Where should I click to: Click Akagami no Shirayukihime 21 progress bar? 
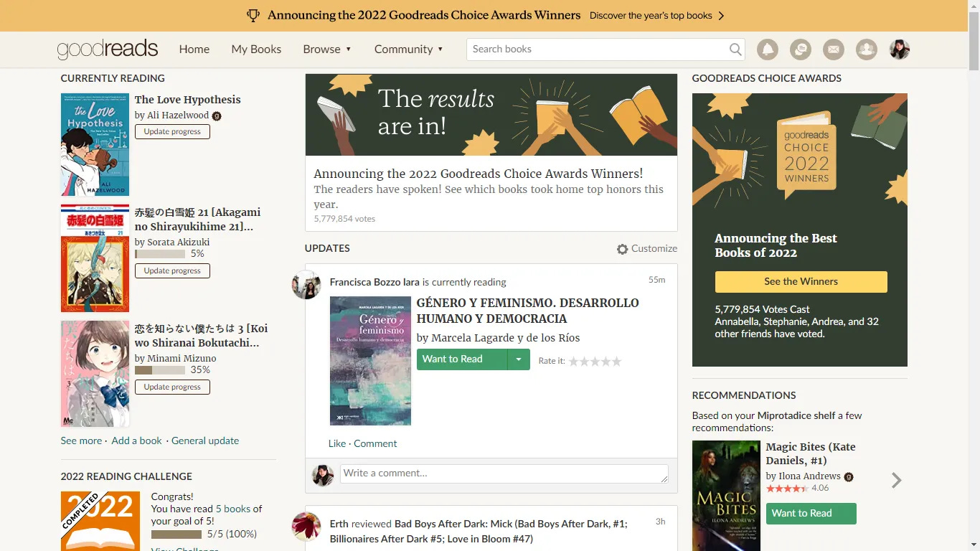pyautogui.click(x=160, y=254)
